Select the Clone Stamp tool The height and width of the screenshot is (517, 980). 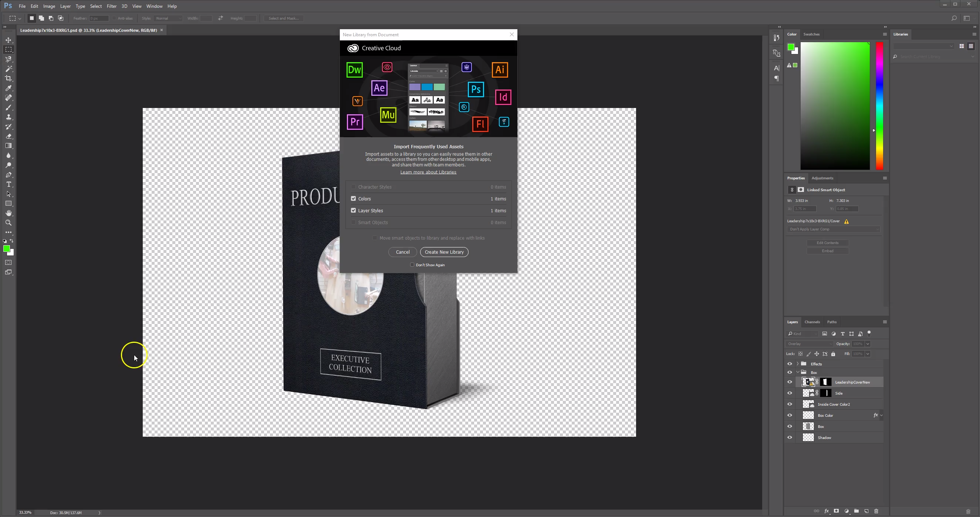(9, 117)
